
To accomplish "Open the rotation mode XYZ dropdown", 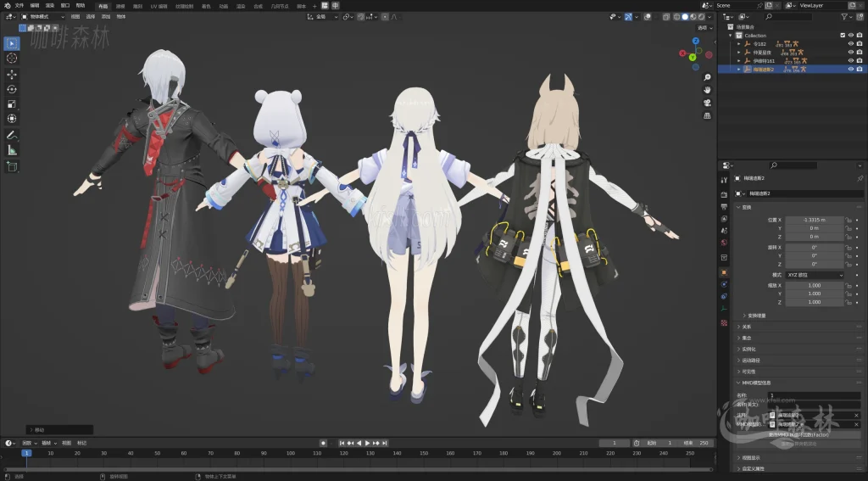I will [815, 275].
